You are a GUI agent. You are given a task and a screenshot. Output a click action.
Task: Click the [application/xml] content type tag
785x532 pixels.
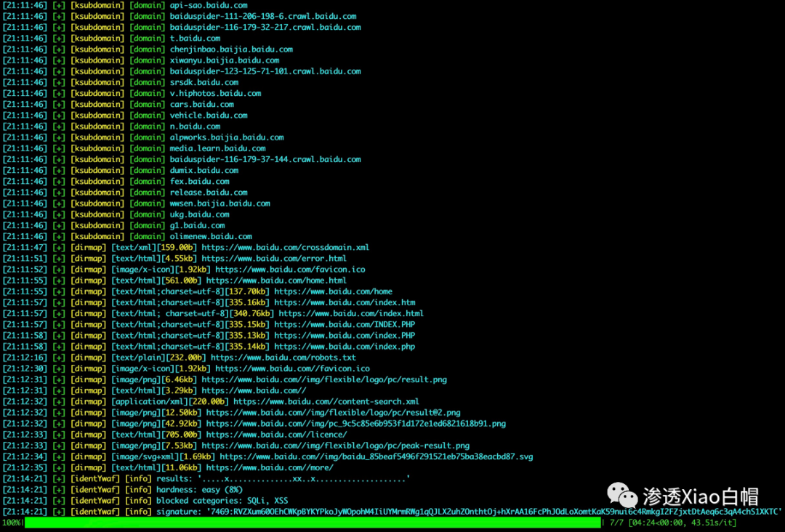point(149,401)
